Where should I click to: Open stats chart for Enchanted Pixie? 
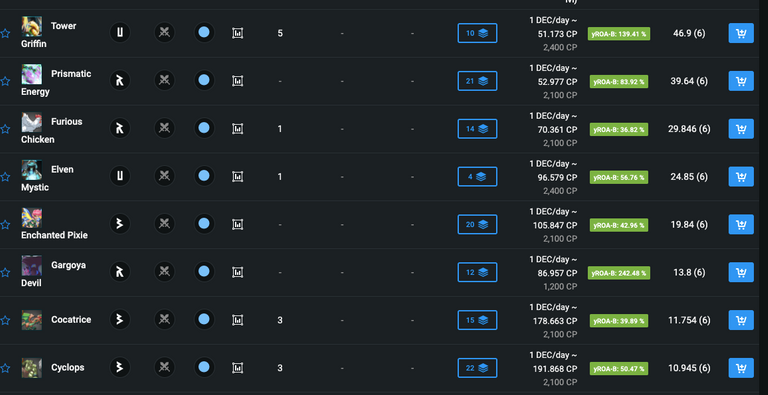pos(238,224)
